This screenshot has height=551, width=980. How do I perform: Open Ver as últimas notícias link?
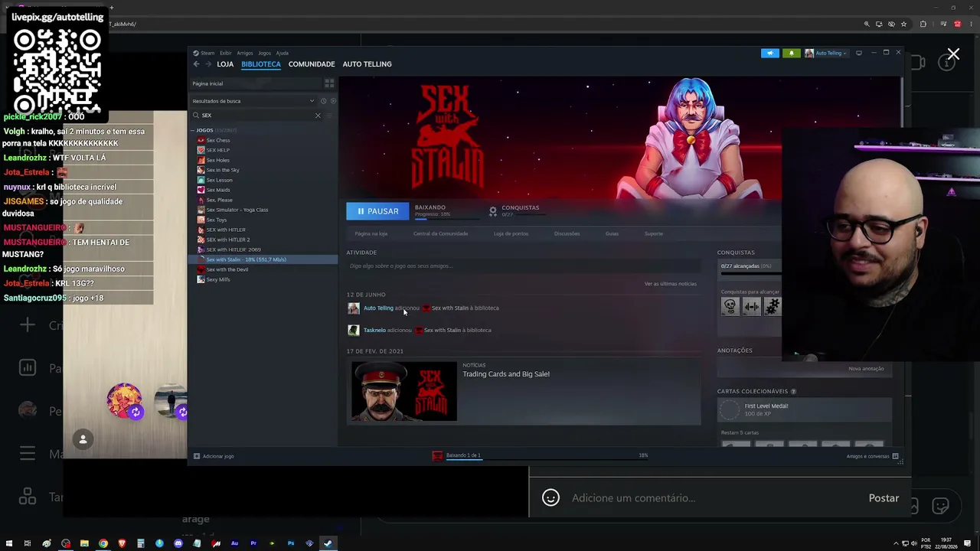pyautogui.click(x=671, y=284)
